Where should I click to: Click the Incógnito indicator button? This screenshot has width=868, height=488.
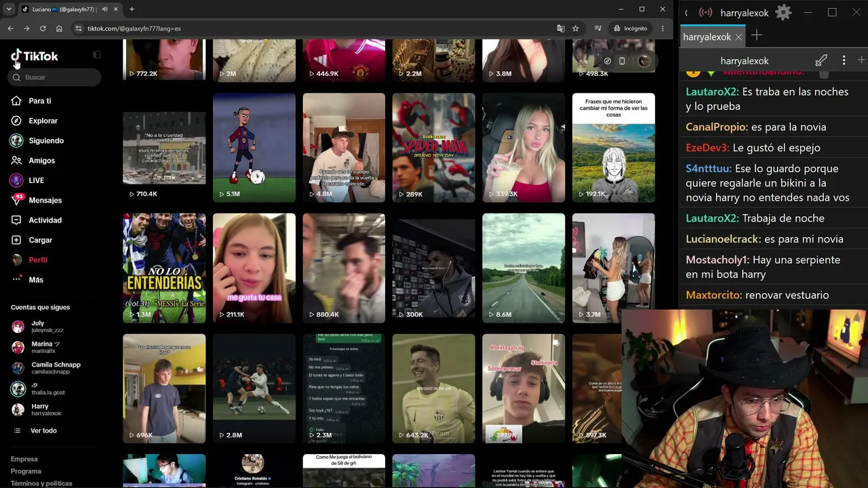coord(630,28)
